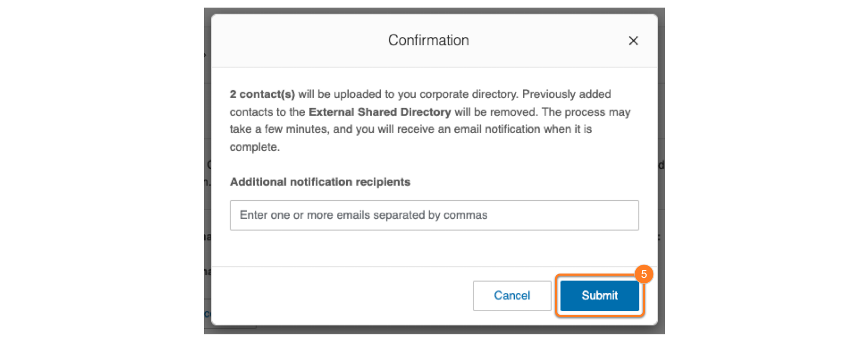Image resolution: width=868 pixels, height=343 pixels.
Task: Click the 'Enter one or more emails' placeholder
Action: (x=363, y=215)
